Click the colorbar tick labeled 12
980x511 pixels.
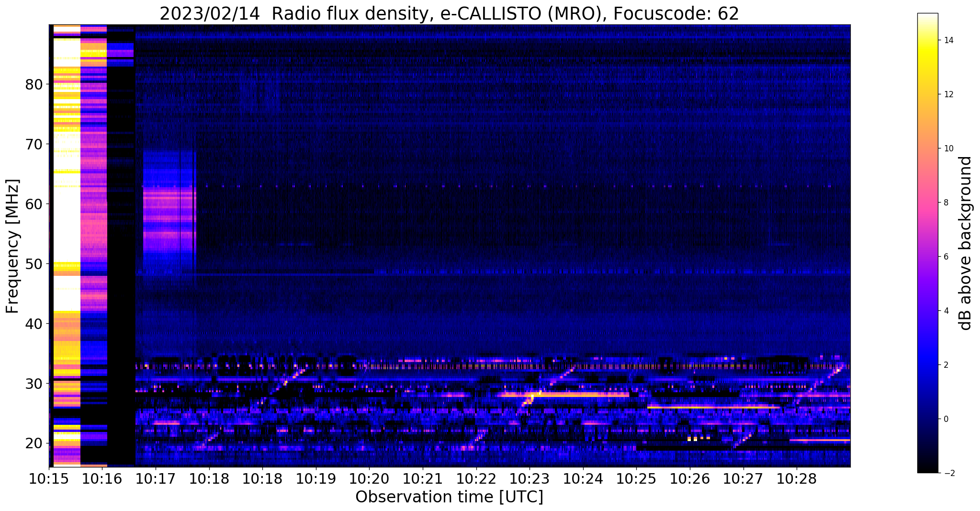948,94
